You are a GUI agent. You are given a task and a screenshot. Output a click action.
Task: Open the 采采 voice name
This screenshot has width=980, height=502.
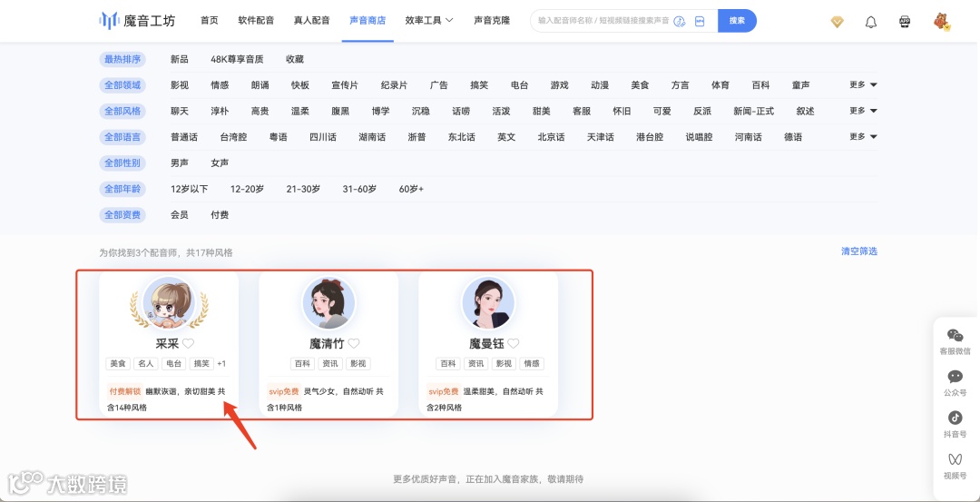pyautogui.click(x=167, y=343)
